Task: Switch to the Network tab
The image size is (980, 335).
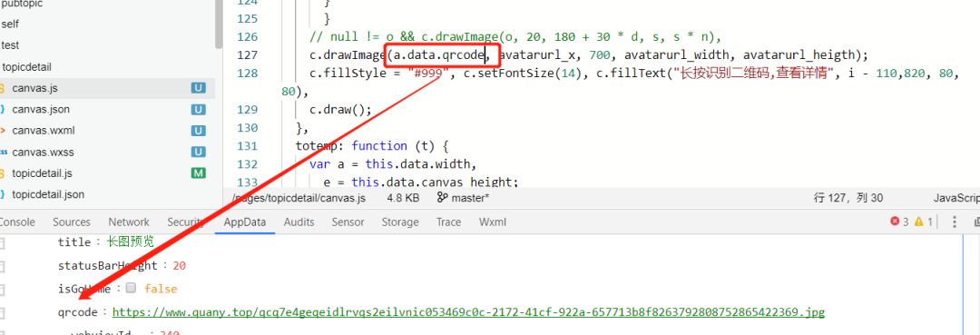Action: pyautogui.click(x=129, y=222)
